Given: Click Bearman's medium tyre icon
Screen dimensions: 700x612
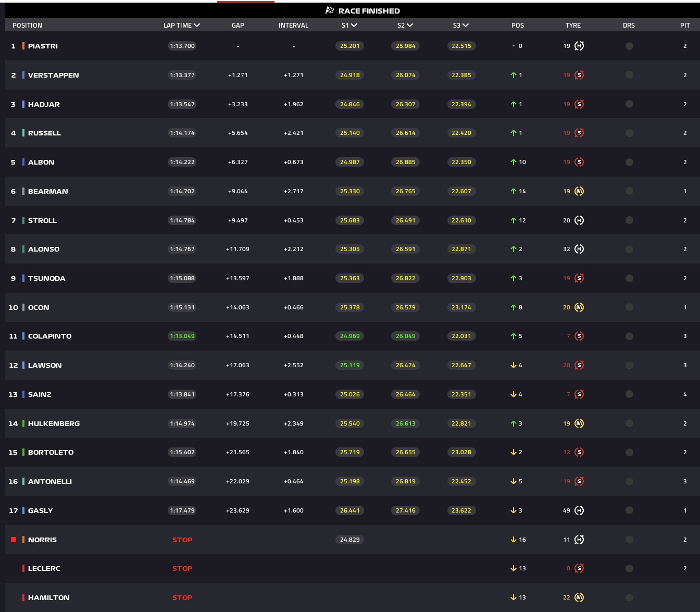Looking at the screenshot, I should click(579, 191).
